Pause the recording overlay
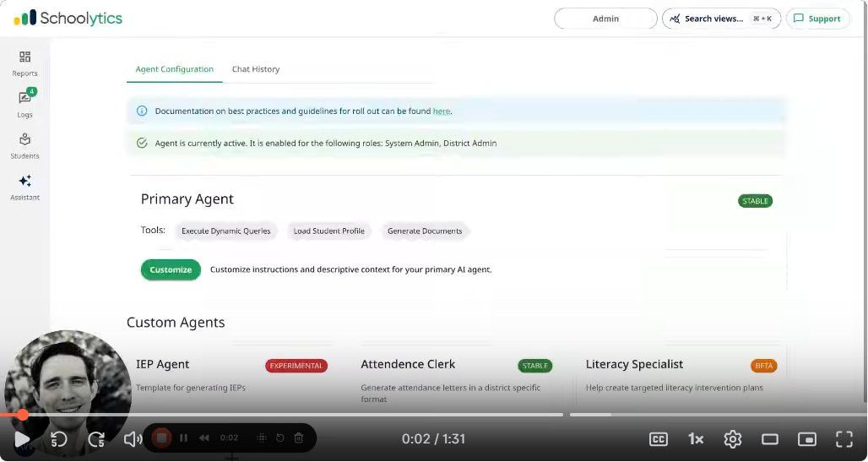Viewport: 868px width, 462px height. point(184,438)
